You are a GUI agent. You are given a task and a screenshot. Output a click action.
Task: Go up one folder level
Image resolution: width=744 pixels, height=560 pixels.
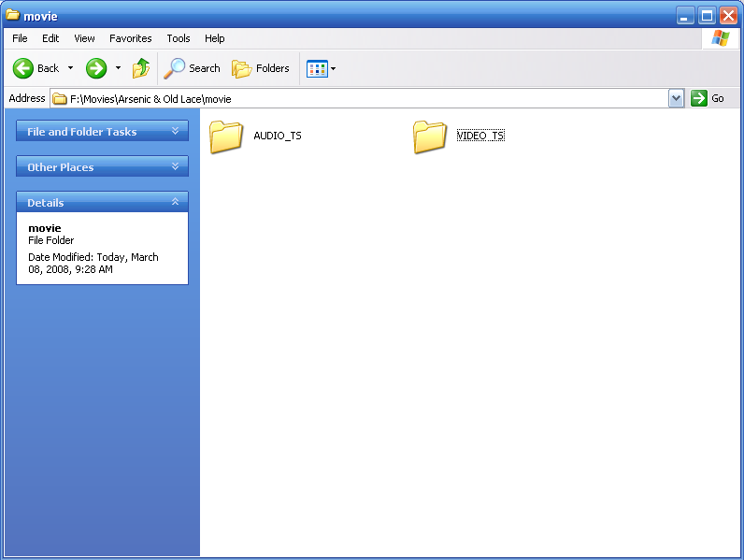pos(141,68)
